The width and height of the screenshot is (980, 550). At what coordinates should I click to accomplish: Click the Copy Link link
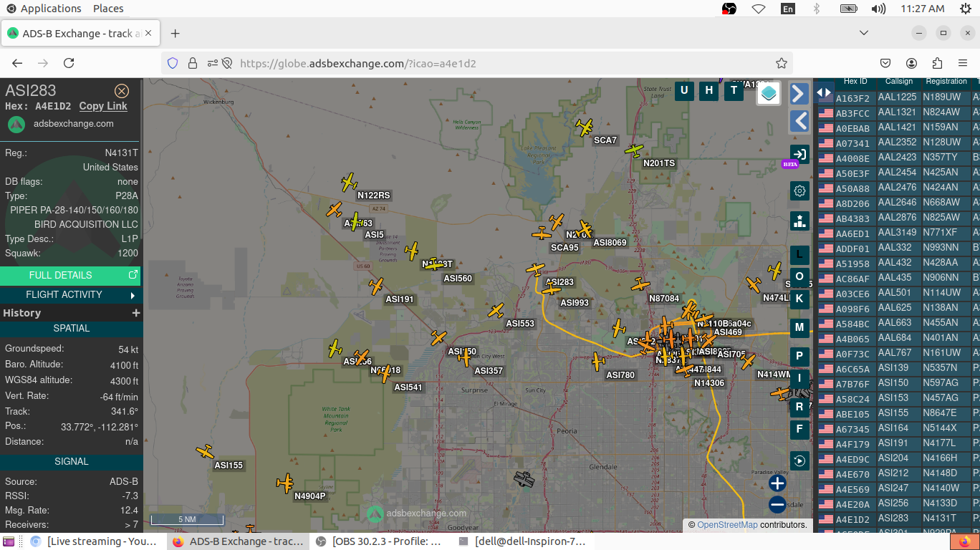point(103,106)
